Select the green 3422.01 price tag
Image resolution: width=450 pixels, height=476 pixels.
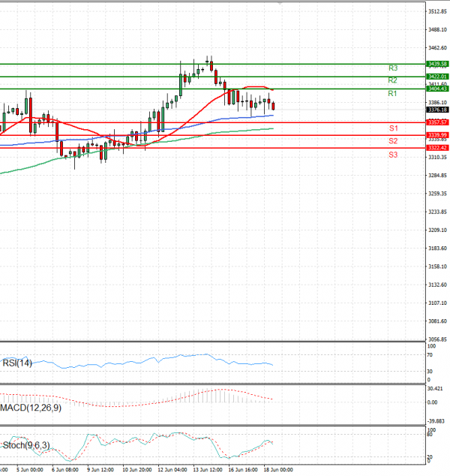(437, 77)
